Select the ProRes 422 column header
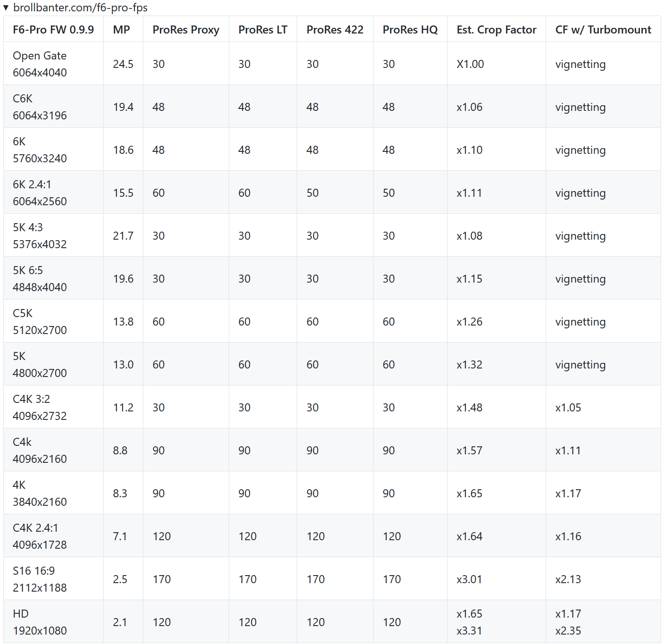664x644 pixels. coord(335,30)
